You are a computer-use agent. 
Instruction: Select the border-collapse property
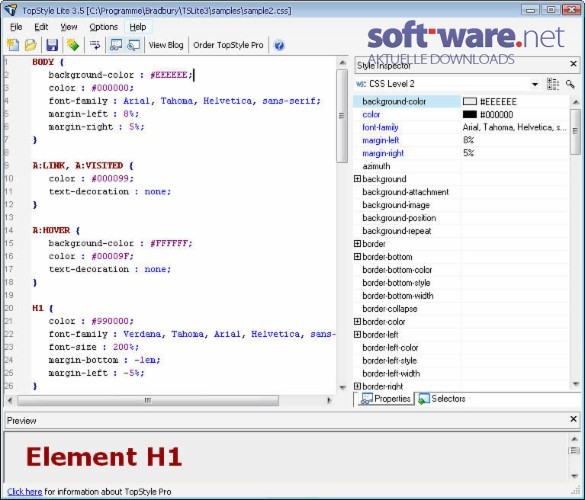click(390, 309)
